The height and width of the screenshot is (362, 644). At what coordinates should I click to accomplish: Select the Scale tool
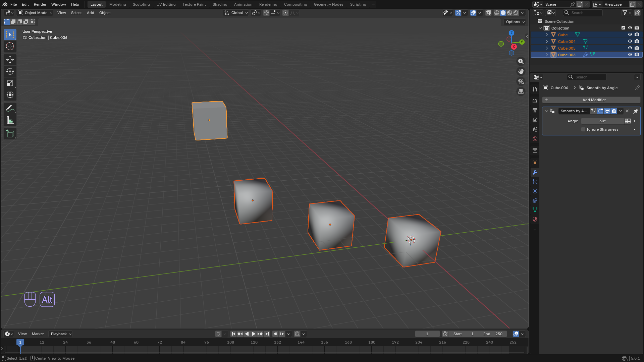tap(10, 83)
